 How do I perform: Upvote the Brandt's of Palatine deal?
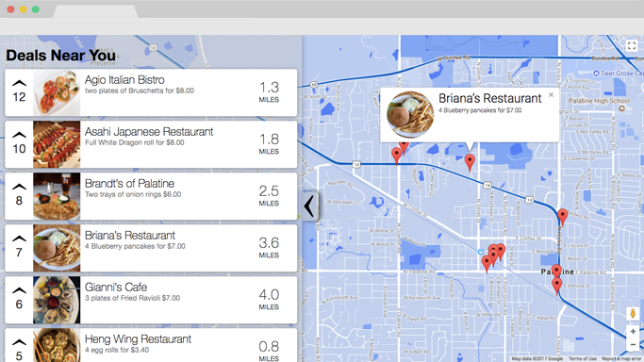point(19,187)
